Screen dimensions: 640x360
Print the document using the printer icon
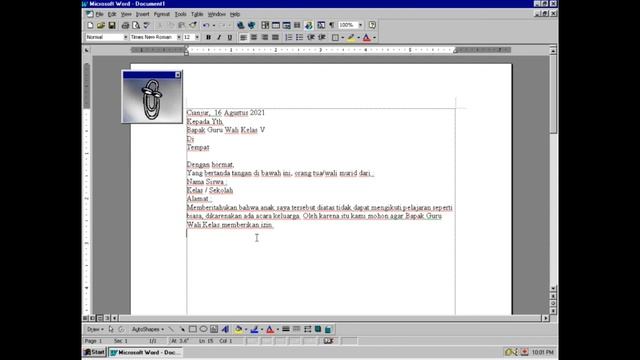tap(125, 25)
